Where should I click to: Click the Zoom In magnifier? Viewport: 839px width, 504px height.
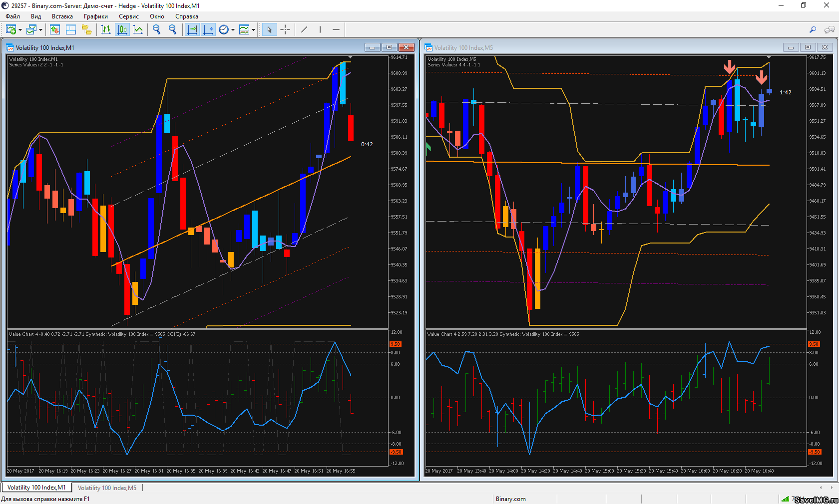click(x=157, y=30)
